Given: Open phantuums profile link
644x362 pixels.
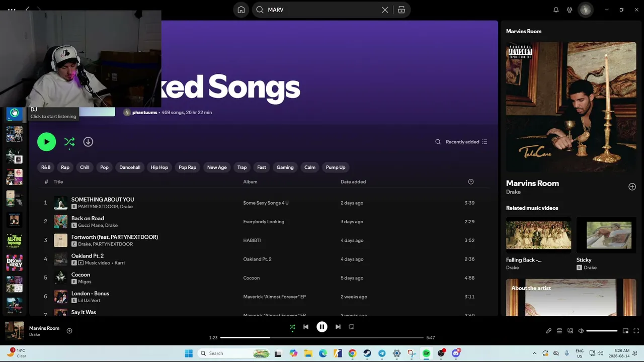Looking at the screenshot, I should (144, 113).
